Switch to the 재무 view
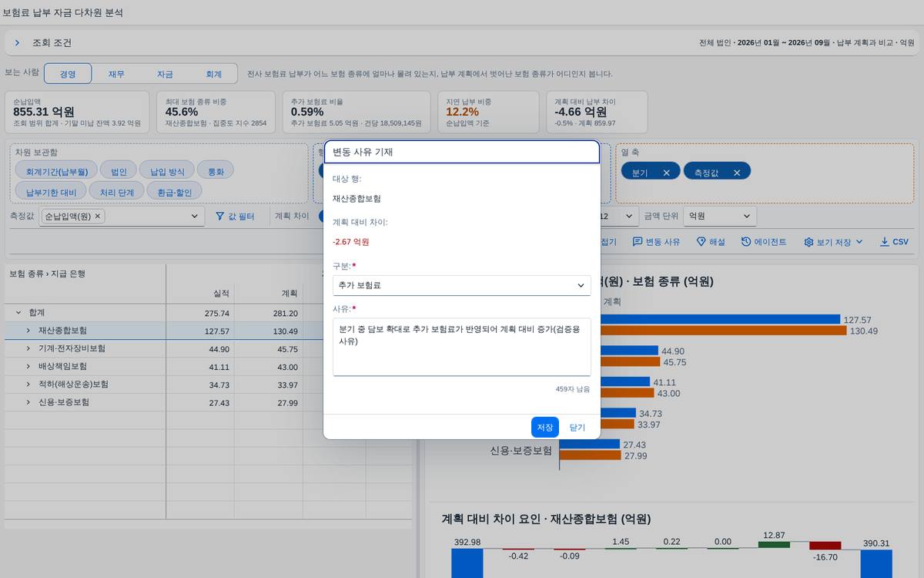The image size is (924, 578). click(x=116, y=74)
